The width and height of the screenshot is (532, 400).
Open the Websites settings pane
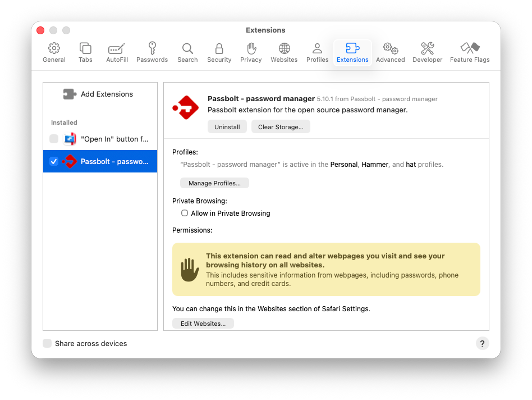click(284, 53)
